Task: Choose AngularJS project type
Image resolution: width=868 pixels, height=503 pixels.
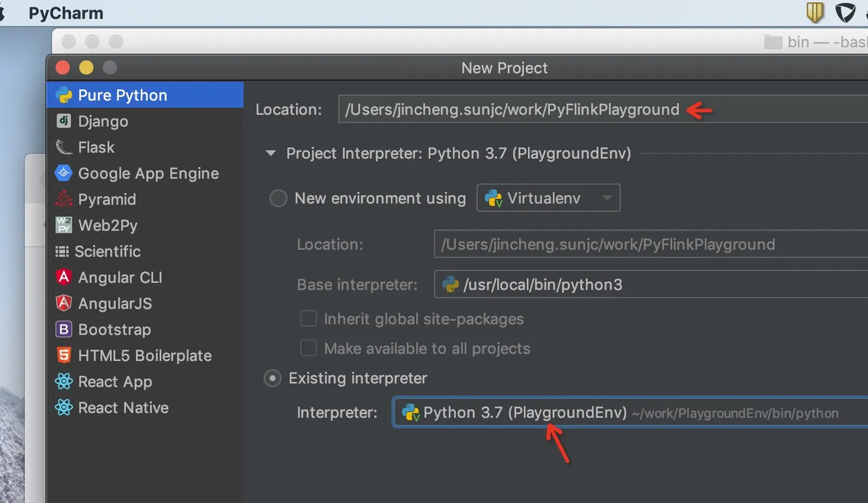Action: 145,303
